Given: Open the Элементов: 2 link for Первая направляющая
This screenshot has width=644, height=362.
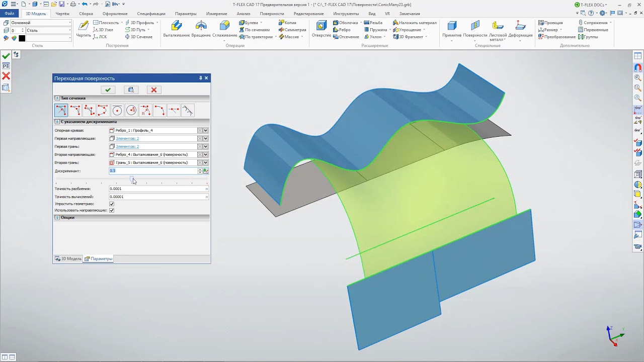Looking at the screenshot, I should (x=127, y=138).
